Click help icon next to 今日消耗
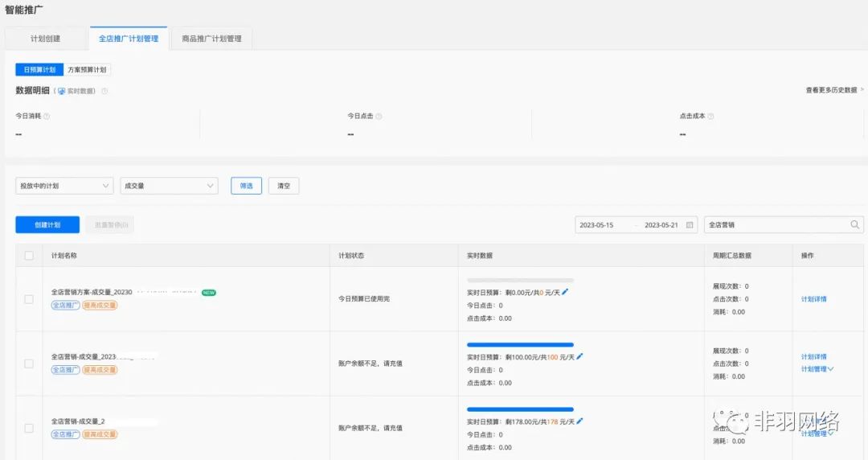Viewport: 868px width, 460px height. point(47,116)
